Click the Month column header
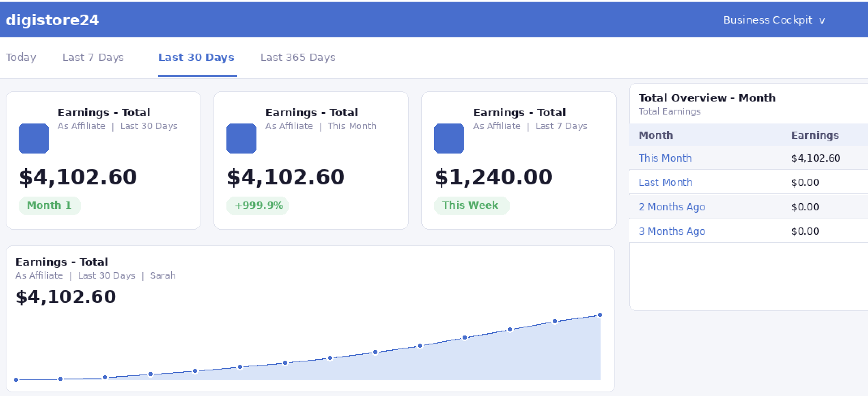The height and width of the screenshot is (396, 868). tap(656, 135)
